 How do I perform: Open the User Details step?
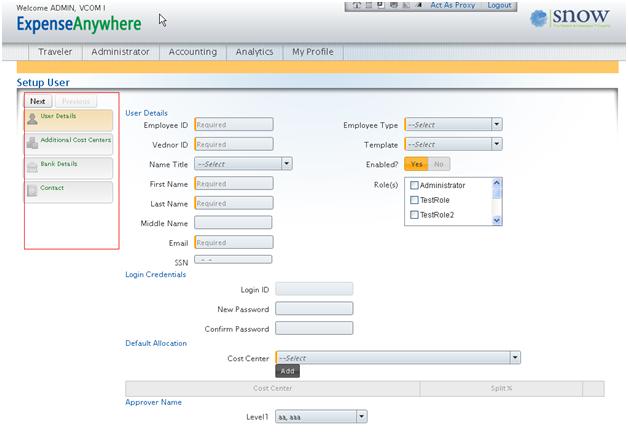click(x=68, y=121)
